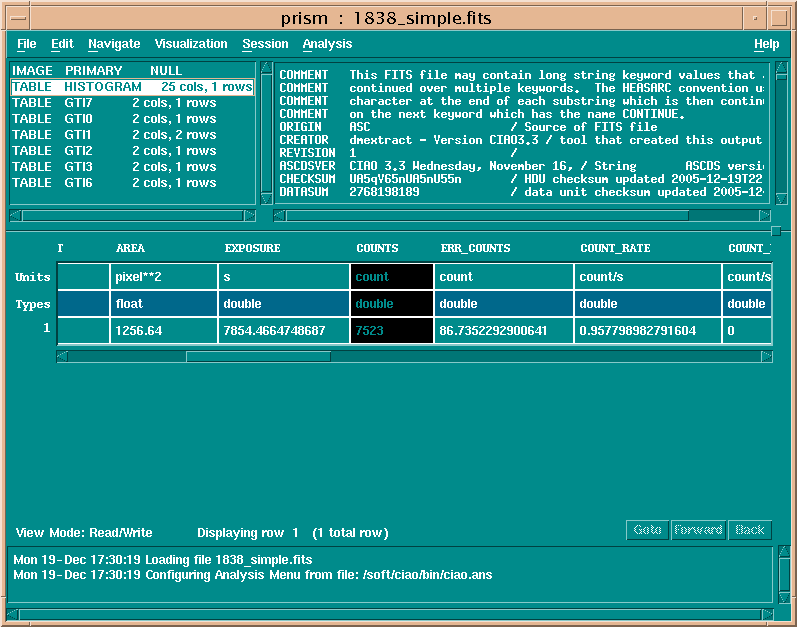Select the TABLE GTI7 block
797x627 pixels.
click(x=132, y=103)
